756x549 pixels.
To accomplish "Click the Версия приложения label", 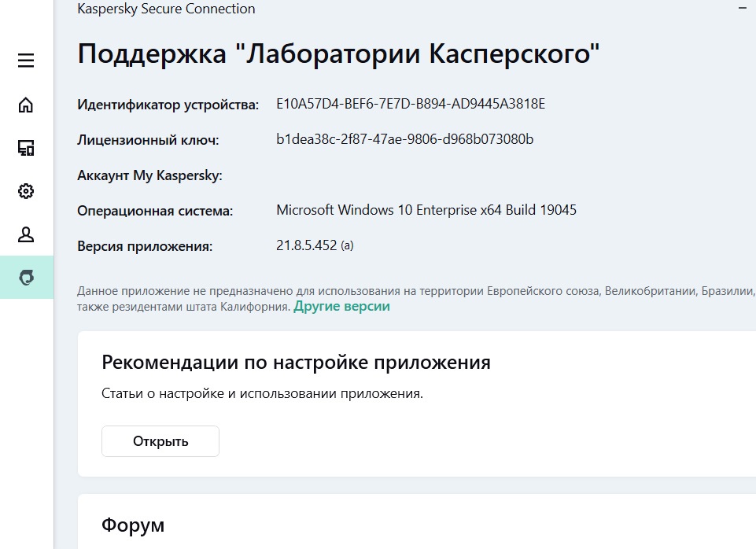I will [x=145, y=246].
